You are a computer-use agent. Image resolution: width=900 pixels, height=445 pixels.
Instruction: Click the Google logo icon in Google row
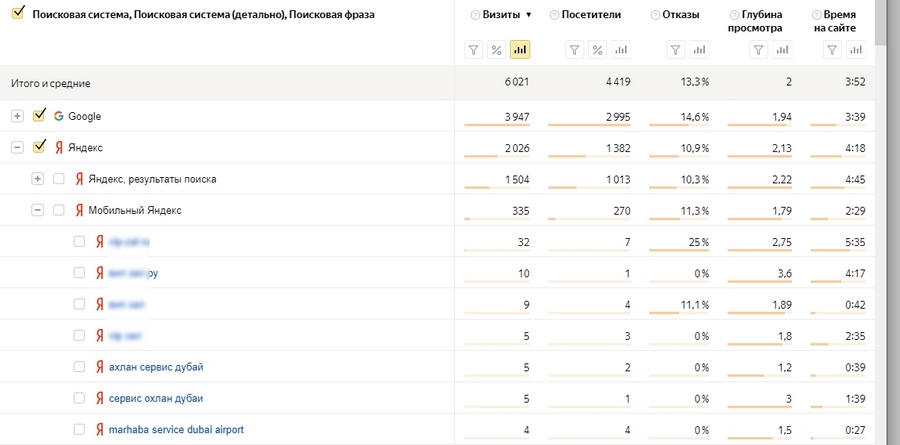click(x=58, y=116)
